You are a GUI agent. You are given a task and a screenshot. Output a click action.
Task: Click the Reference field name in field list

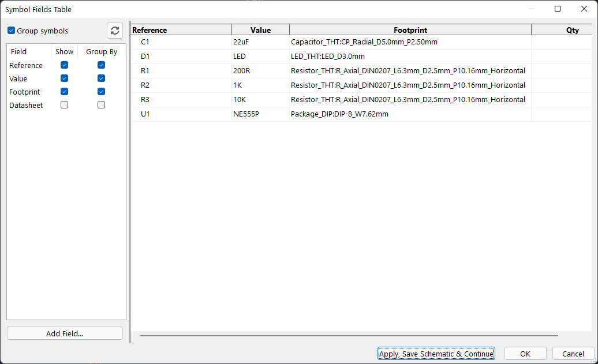pyautogui.click(x=26, y=66)
